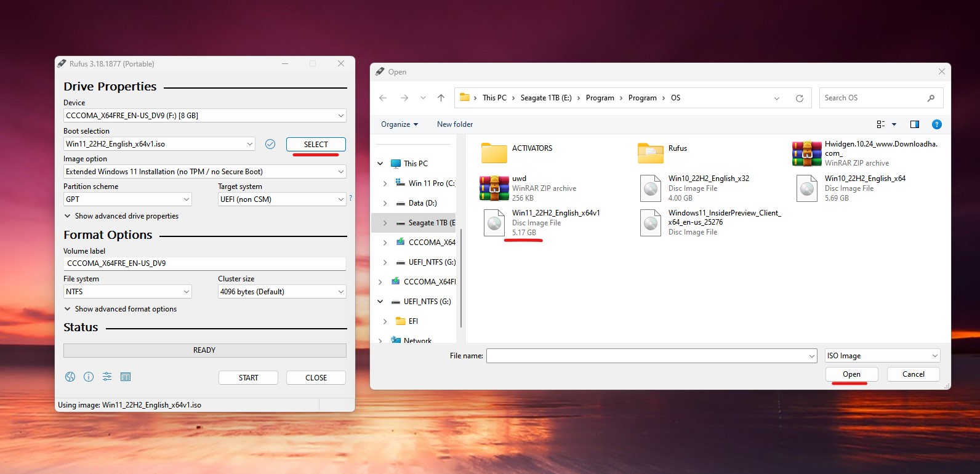Open Rufus application settings sliders icon

107,377
